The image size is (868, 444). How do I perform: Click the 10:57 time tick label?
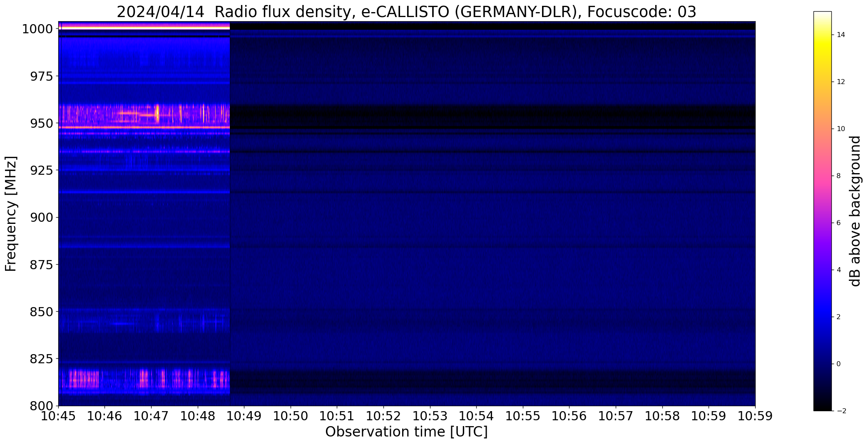(x=616, y=416)
